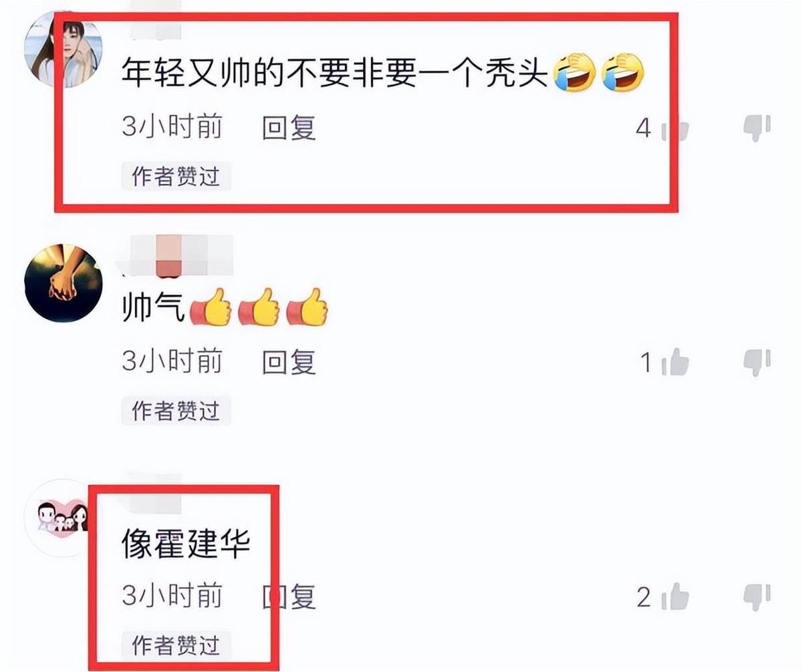Open the holding-hands avatar profile
This screenshot has width=802, height=672.
(62, 284)
